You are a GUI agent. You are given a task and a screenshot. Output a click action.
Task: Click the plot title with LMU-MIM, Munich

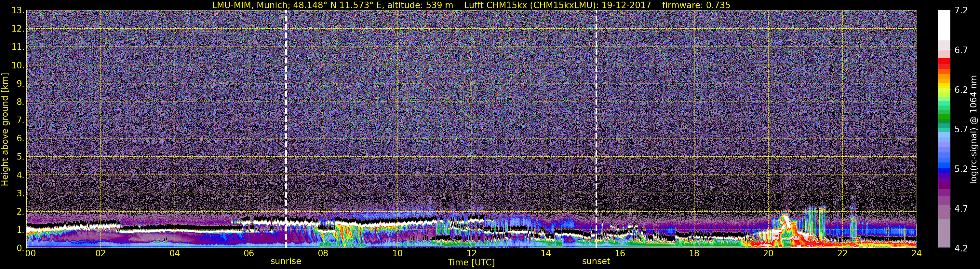471,5
